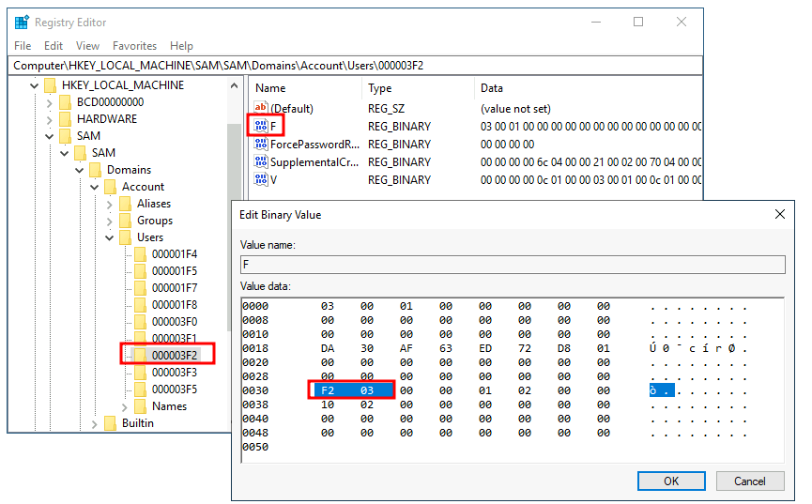
Task: Click the 000003F0 folder icon
Action: (x=140, y=322)
